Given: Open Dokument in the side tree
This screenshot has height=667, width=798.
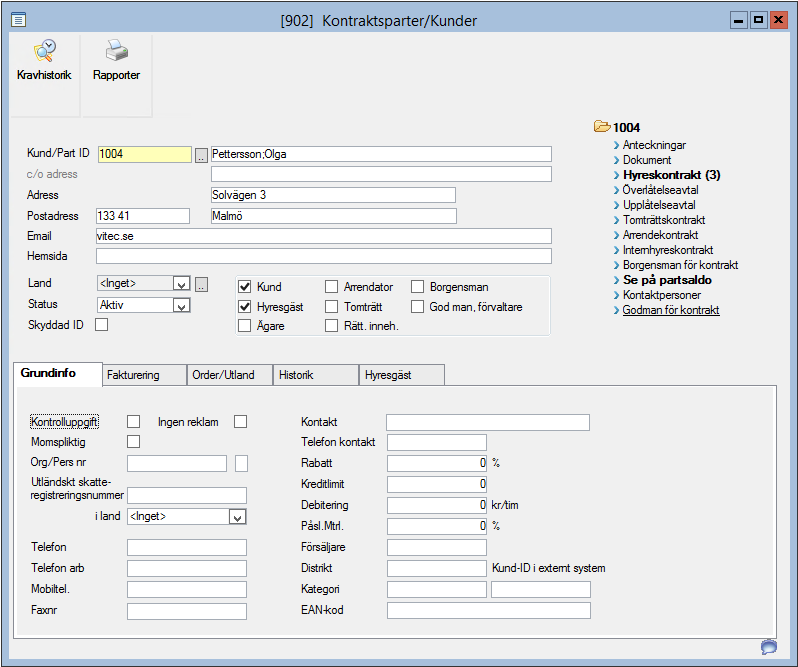Looking at the screenshot, I should (647, 160).
